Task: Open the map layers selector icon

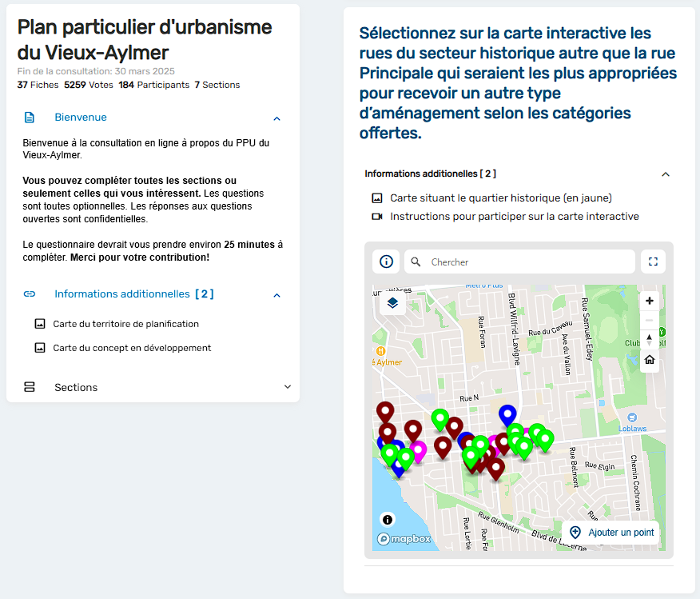Action: [392, 303]
